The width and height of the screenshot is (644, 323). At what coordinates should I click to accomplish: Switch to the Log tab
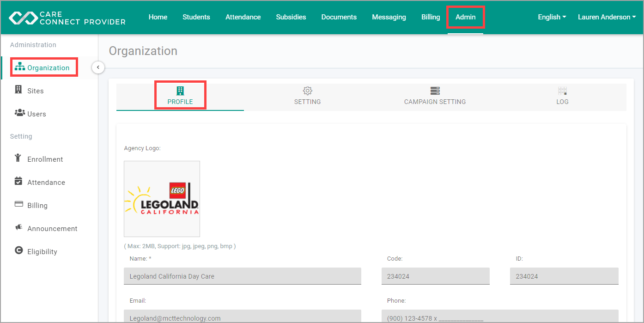coord(562,96)
